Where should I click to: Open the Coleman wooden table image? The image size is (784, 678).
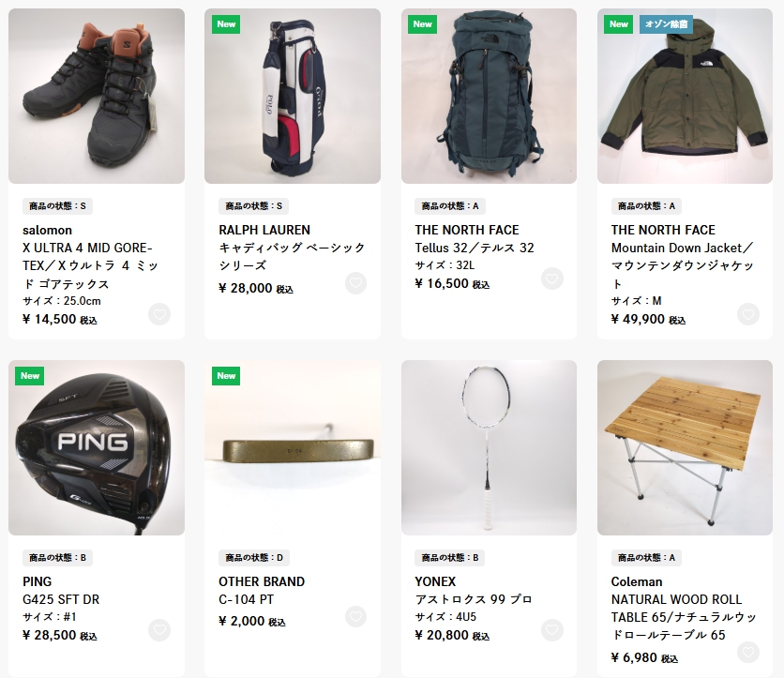[685, 447]
